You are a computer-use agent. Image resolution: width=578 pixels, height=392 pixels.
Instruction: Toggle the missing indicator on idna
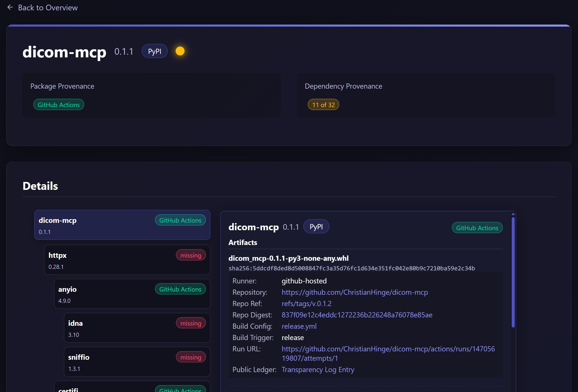(x=190, y=323)
